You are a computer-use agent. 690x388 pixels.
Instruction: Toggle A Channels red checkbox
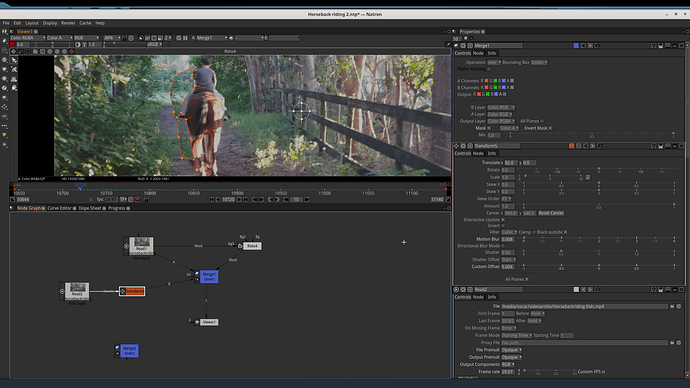click(486, 81)
